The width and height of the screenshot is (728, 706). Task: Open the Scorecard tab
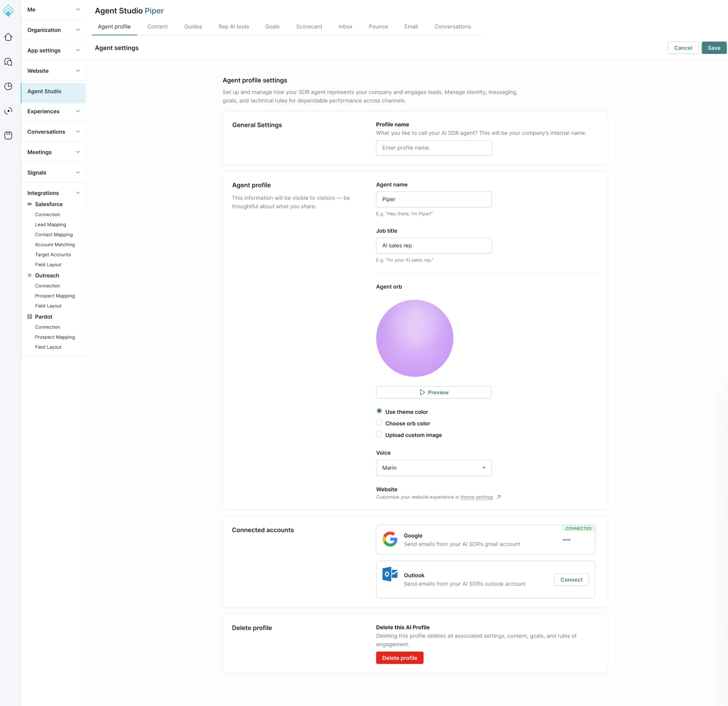click(309, 26)
